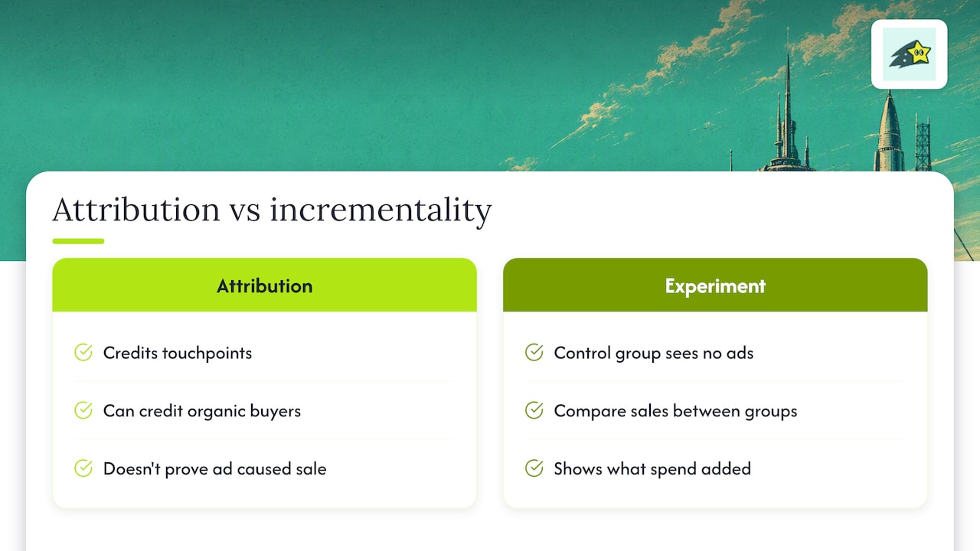The image size is (980, 551).
Task: Click checkmark icon beside Control group sees no ads
Action: click(534, 353)
